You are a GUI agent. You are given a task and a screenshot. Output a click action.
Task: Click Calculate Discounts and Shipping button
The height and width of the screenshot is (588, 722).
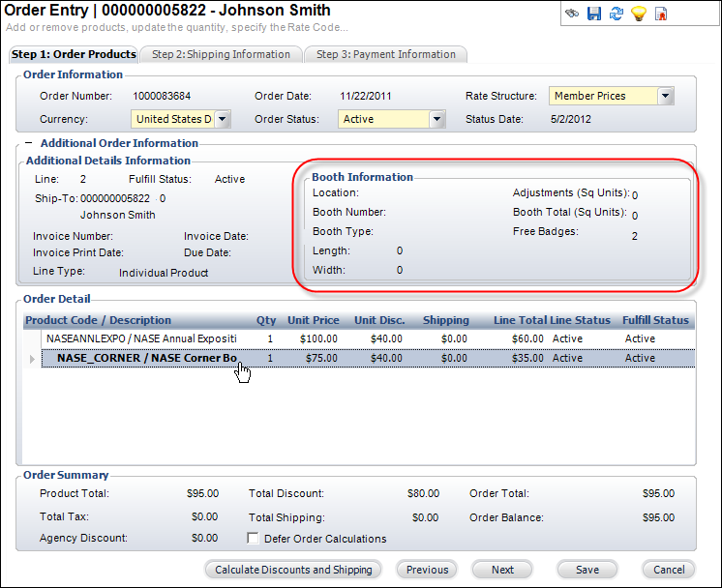pyautogui.click(x=293, y=570)
